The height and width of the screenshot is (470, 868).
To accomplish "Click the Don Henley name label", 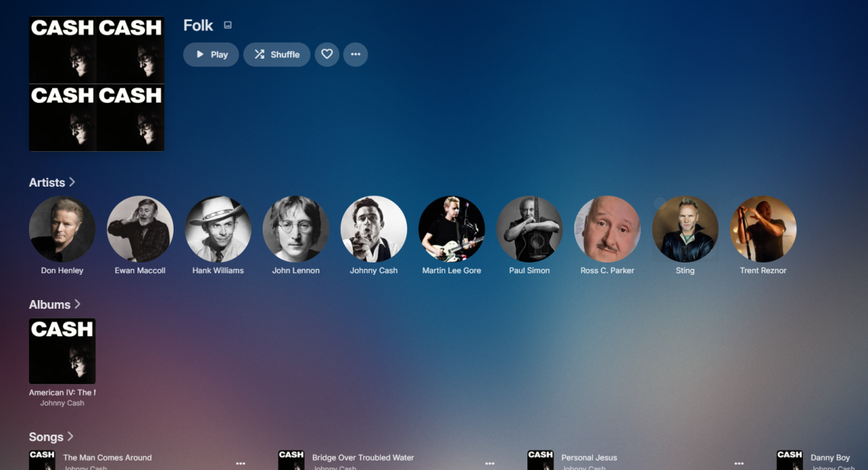I will (62, 270).
